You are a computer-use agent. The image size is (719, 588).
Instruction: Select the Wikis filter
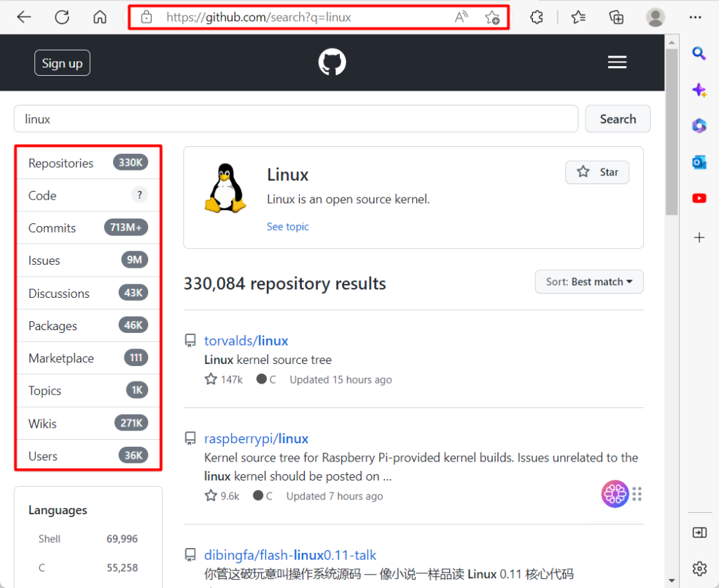pos(88,424)
